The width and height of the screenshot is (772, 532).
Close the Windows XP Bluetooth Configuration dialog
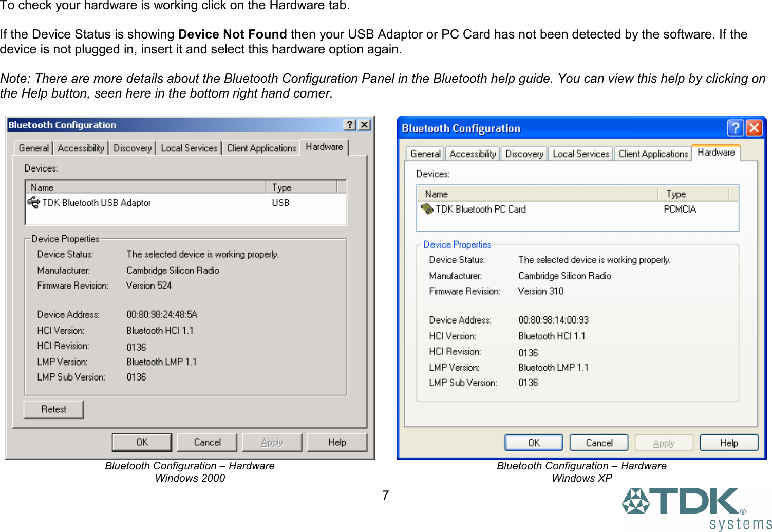(754, 127)
